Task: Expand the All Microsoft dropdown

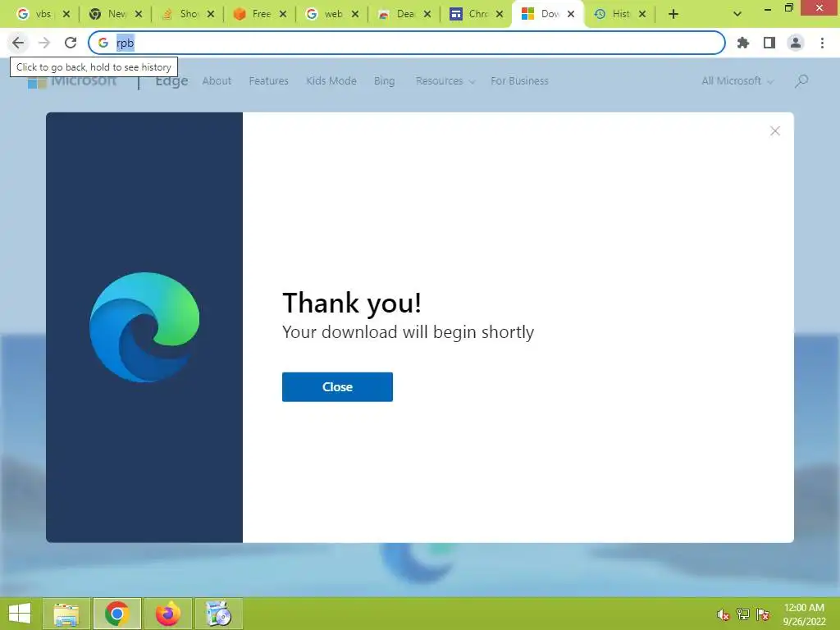Action: pos(737,81)
